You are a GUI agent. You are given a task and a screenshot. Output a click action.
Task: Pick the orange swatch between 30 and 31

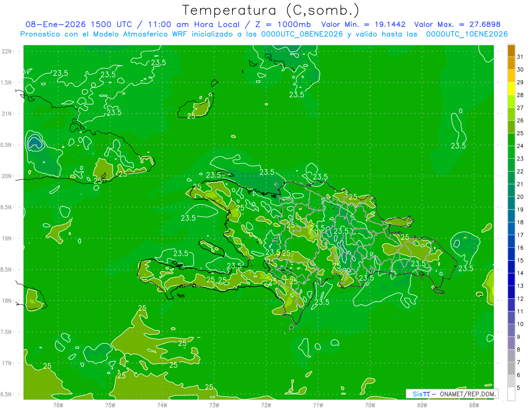pyautogui.click(x=512, y=63)
